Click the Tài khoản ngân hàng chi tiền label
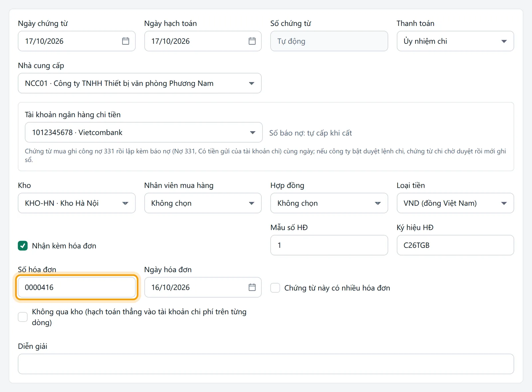532x392 pixels. 73,115
